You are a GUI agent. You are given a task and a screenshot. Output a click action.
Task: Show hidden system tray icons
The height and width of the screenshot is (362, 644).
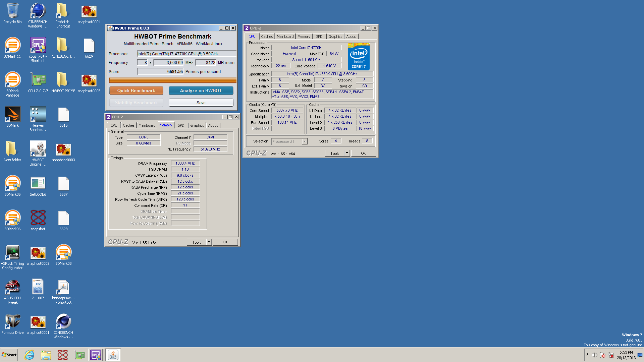[587, 355]
